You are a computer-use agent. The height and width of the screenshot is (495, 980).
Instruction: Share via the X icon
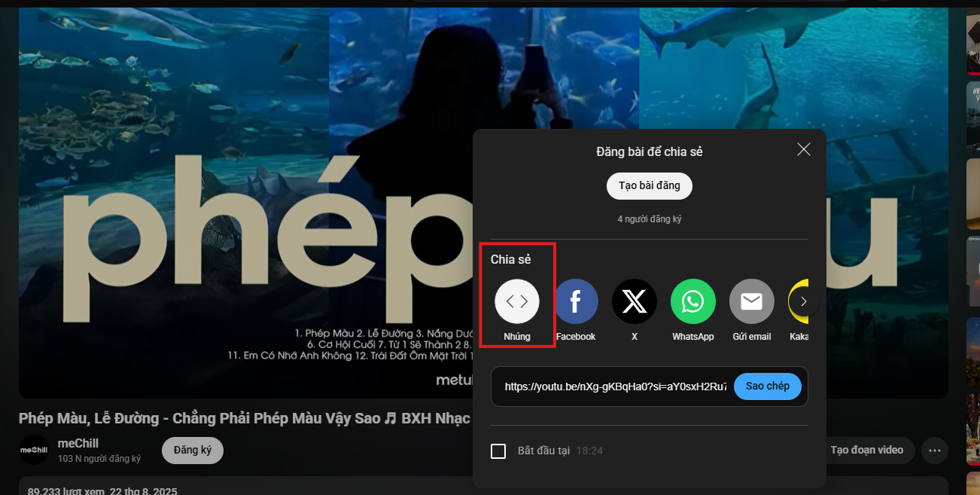click(x=635, y=301)
